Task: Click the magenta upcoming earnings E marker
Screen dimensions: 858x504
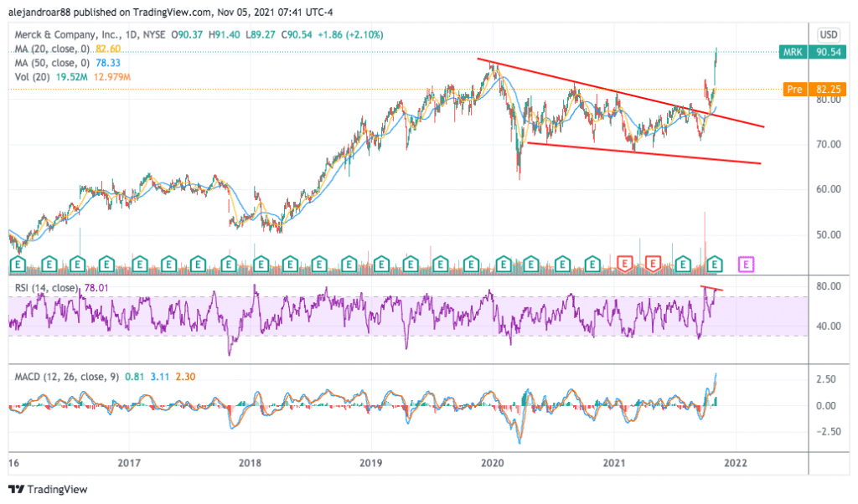Action: [747, 265]
